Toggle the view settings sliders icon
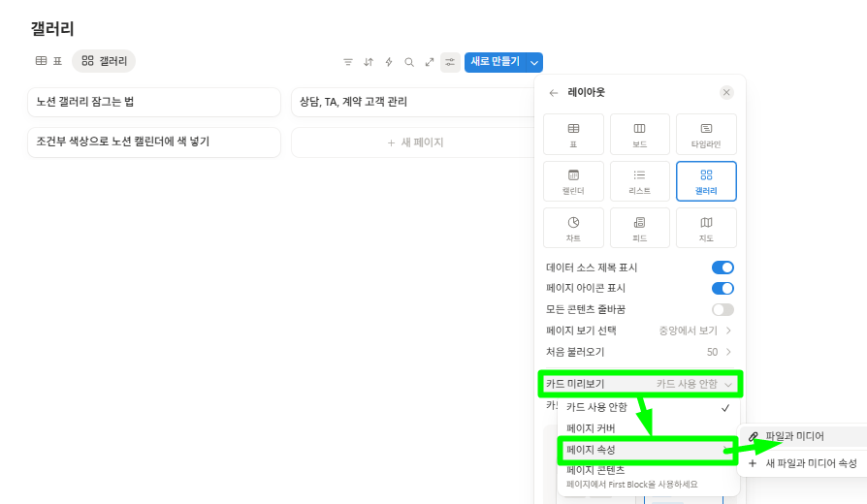Screen dimensions: 867x504 pos(450,62)
